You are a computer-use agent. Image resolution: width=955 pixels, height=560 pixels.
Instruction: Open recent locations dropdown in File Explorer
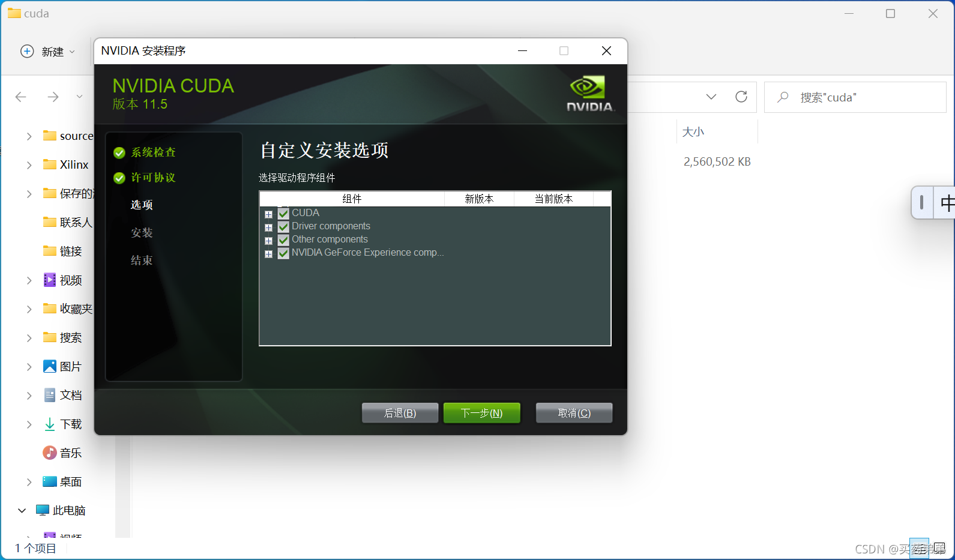point(79,97)
